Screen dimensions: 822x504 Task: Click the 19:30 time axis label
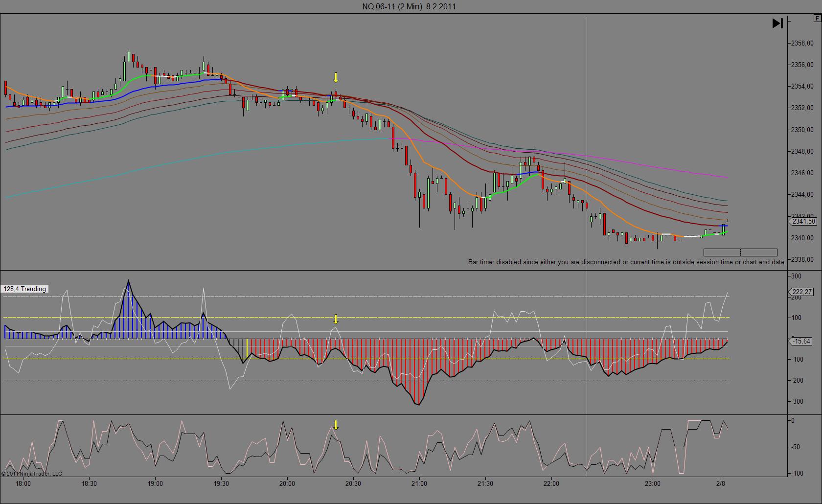point(221,483)
